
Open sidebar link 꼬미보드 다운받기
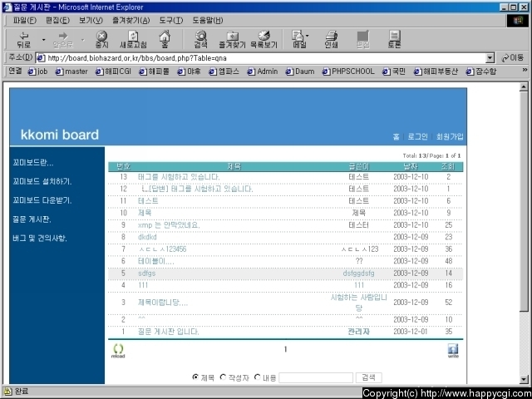click(42, 200)
